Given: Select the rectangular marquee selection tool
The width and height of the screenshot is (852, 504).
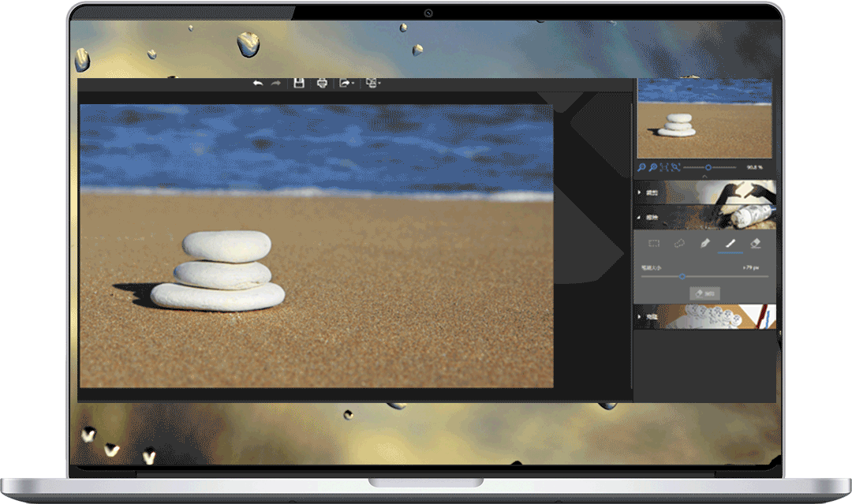Looking at the screenshot, I should click(654, 244).
